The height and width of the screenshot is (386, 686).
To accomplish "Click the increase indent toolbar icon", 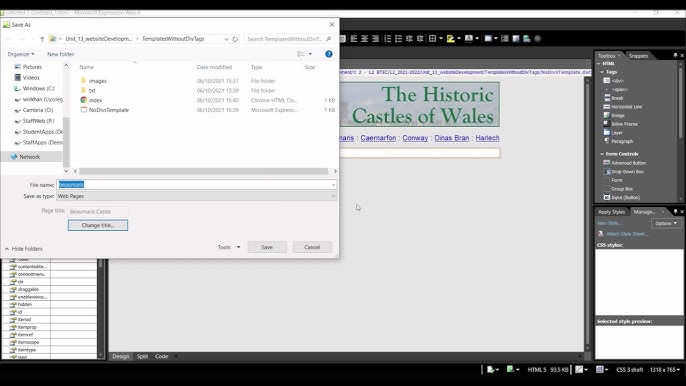I will [420, 39].
